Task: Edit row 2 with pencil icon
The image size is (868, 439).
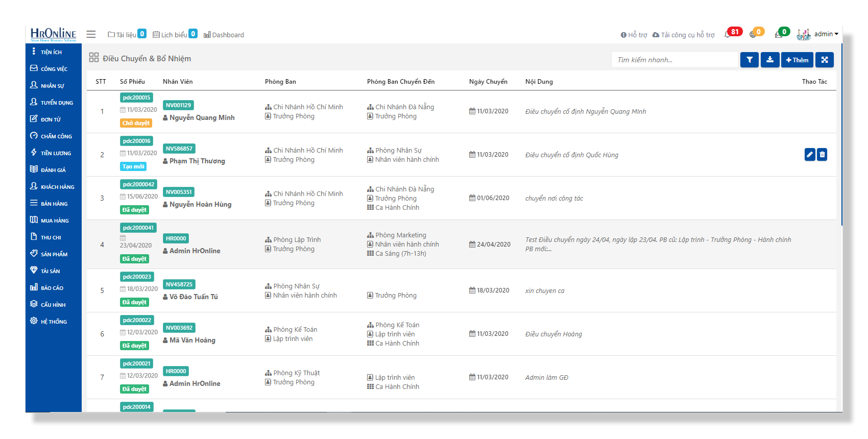Action: click(810, 154)
